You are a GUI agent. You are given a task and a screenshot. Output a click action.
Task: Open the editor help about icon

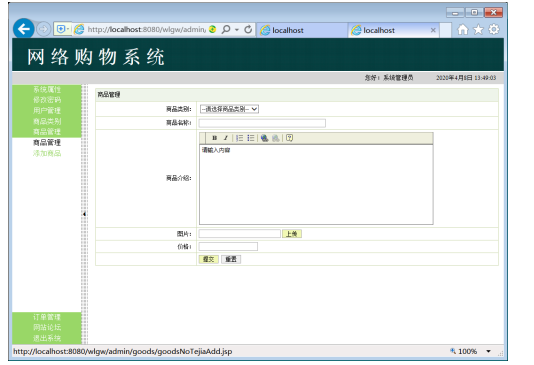tap(289, 138)
